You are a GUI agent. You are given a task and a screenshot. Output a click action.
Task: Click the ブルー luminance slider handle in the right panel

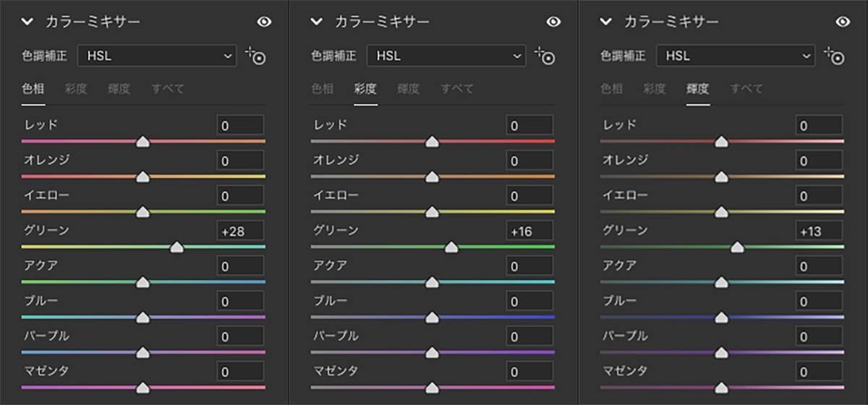pyautogui.click(x=721, y=317)
